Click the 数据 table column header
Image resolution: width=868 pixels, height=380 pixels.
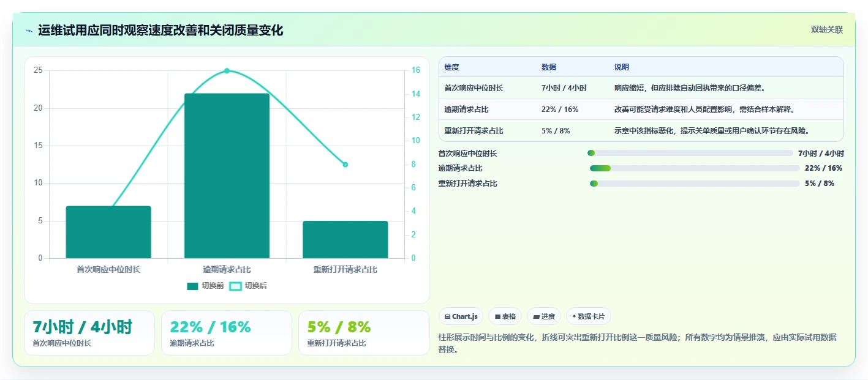coord(549,67)
